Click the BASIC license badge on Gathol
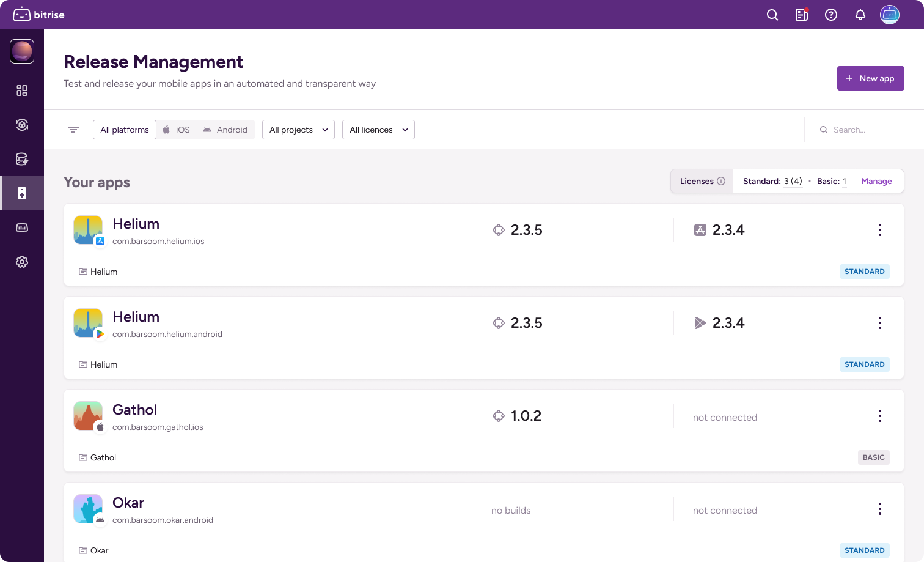The image size is (924, 562). point(874,457)
